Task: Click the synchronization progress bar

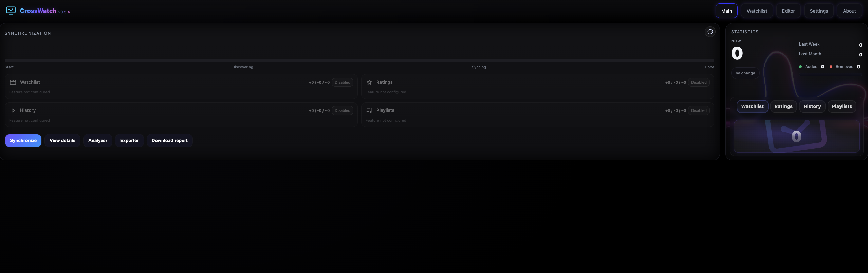Action: (359, 61)
